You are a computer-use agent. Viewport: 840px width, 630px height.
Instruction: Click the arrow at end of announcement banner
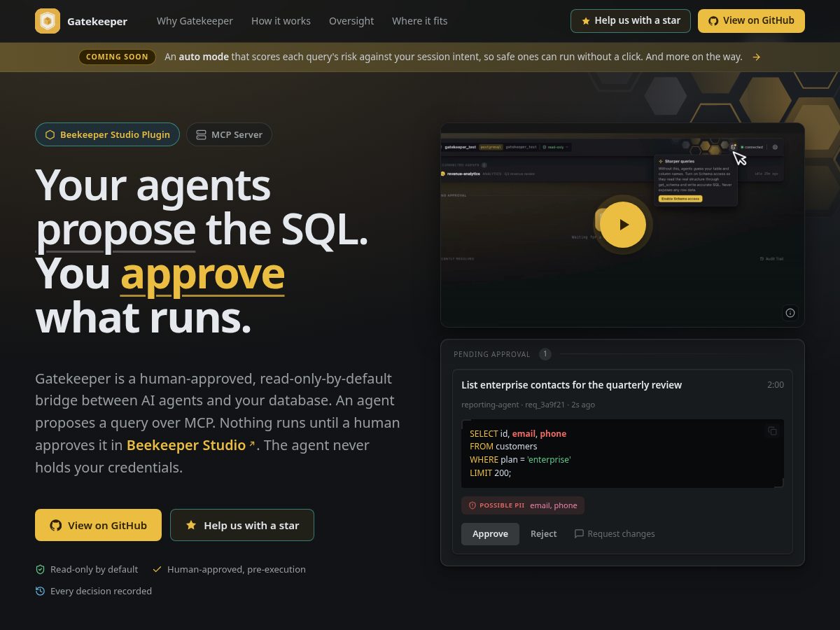pos(756,57)
